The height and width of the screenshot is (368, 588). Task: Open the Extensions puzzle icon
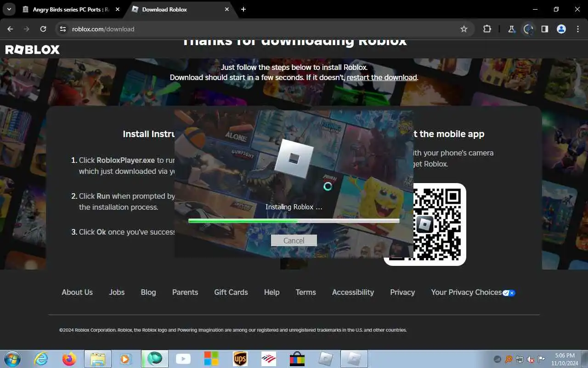[x=487, y=29]
